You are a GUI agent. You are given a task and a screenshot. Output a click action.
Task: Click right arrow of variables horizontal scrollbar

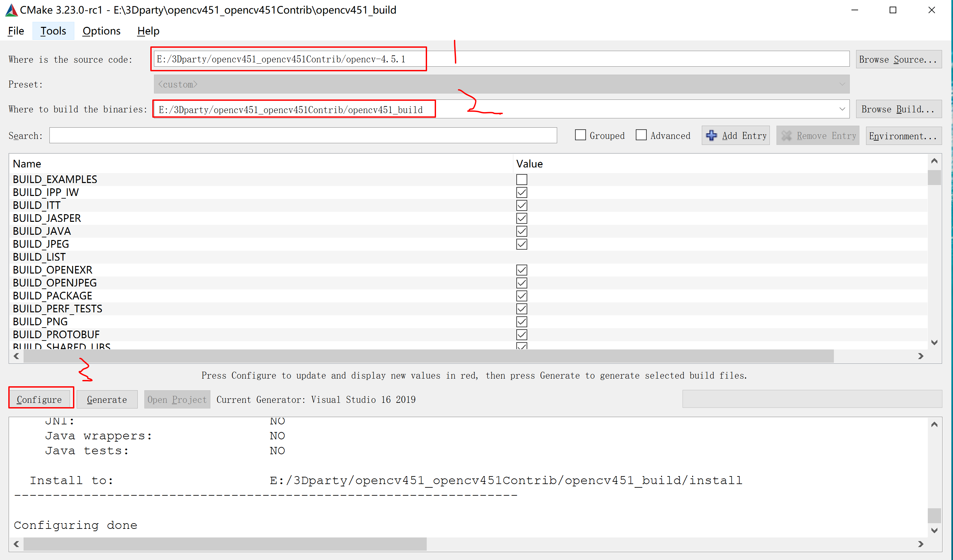[x=920, y=356]
